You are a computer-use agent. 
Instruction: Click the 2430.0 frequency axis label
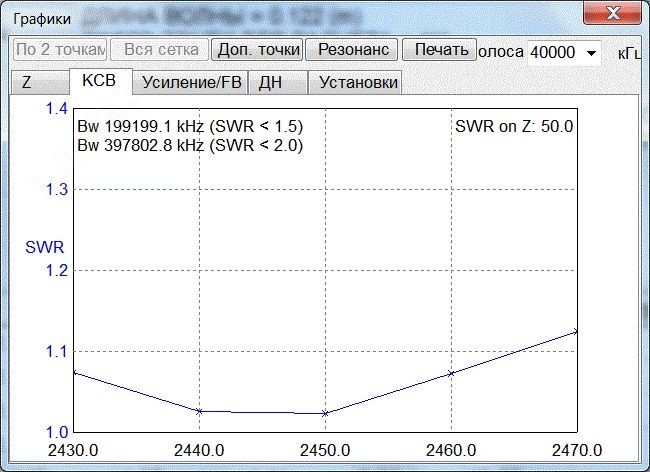pyautogui.click(x=73, y=450)
